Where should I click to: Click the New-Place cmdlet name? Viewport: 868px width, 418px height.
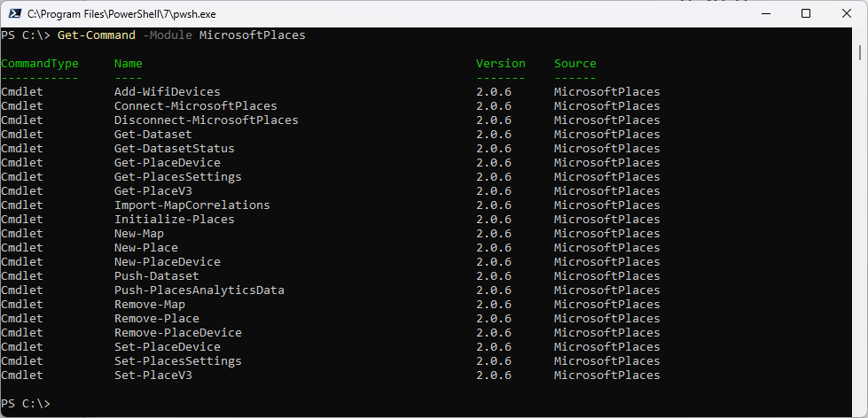146,248
